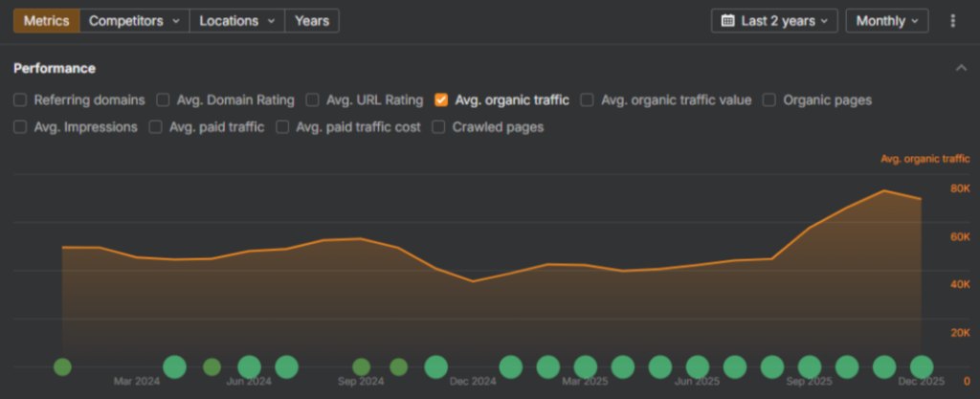This screenshot has height=399, width=980.
Task: Tick the Avg. Domain Rating checkbox
Action: (164, 100)
